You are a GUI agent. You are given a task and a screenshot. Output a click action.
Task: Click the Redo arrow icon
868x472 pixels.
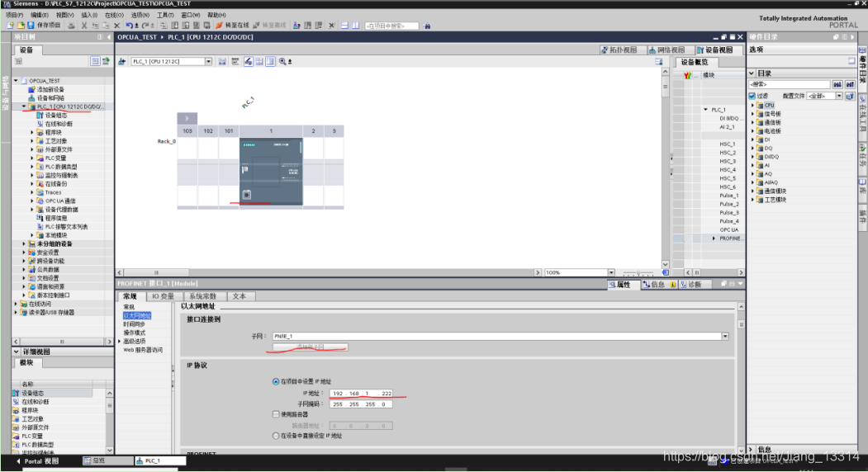click(x=145, y=26)
